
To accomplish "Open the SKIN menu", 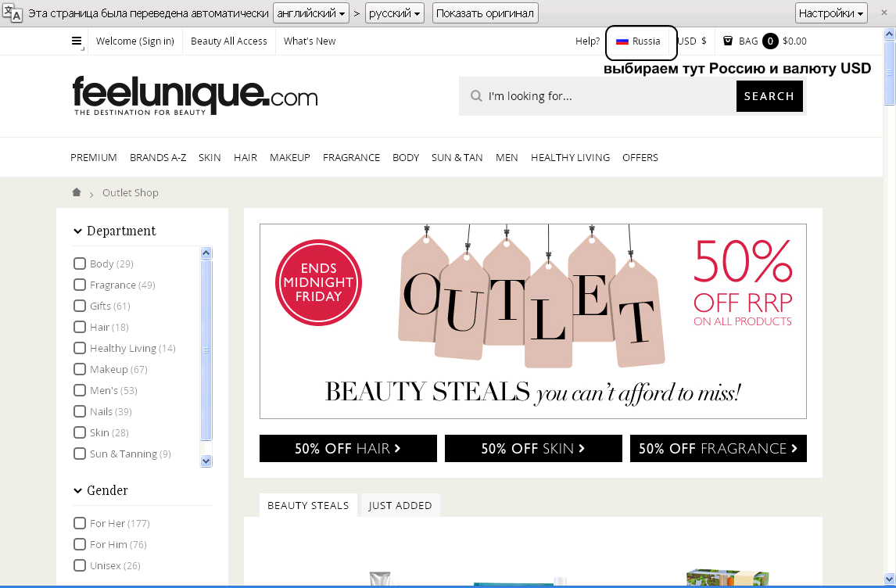I will point(210,157).
